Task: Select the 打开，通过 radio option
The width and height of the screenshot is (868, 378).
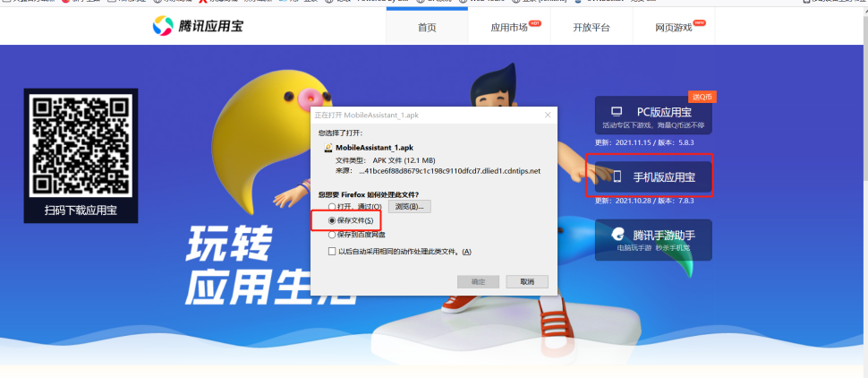Action: (332, 207)
